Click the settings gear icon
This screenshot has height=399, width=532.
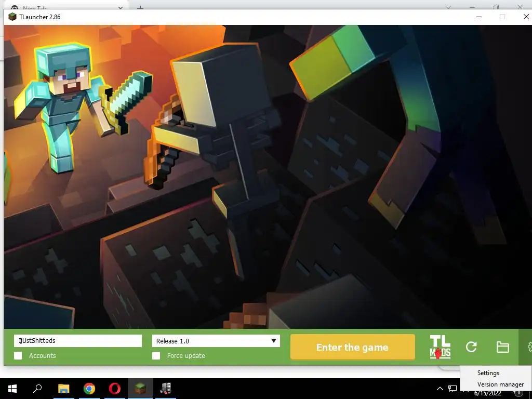529,347
